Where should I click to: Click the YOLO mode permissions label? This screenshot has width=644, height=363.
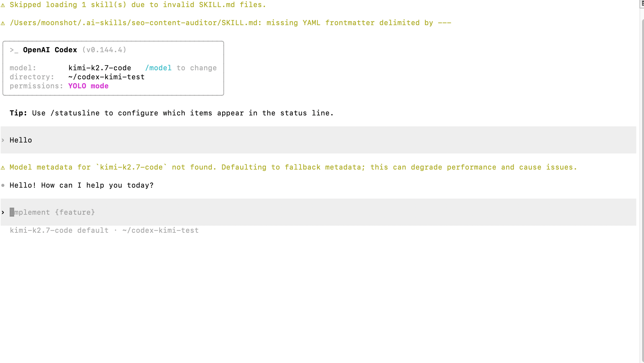(x=88, y=86)
